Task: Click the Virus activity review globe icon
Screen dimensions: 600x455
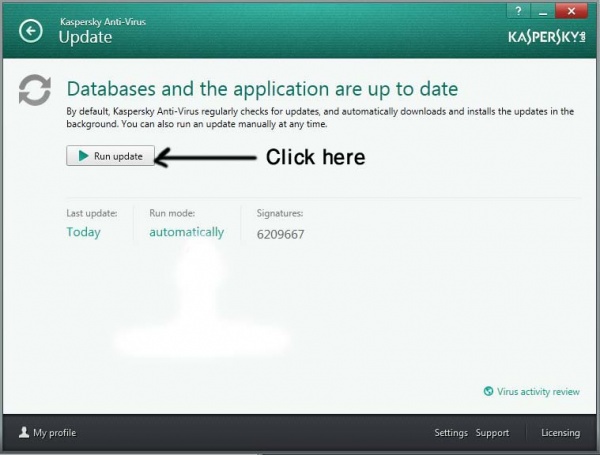Action: coord(488,391)
